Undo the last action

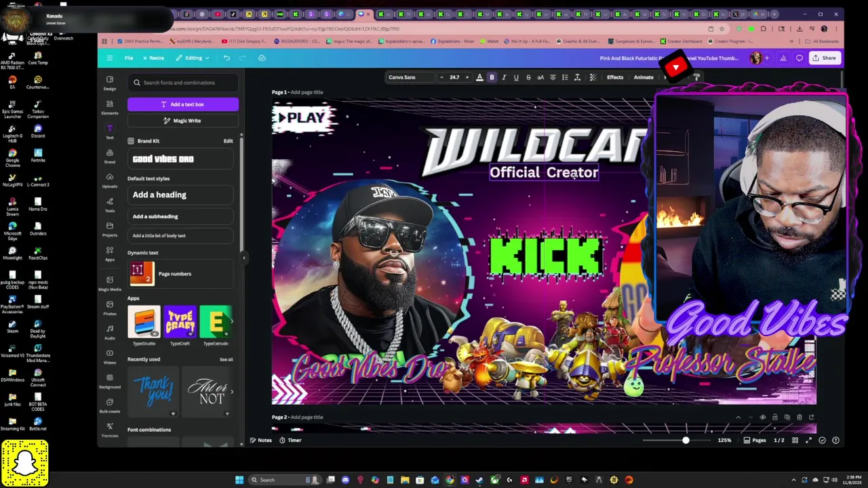[x=226, y=58]
